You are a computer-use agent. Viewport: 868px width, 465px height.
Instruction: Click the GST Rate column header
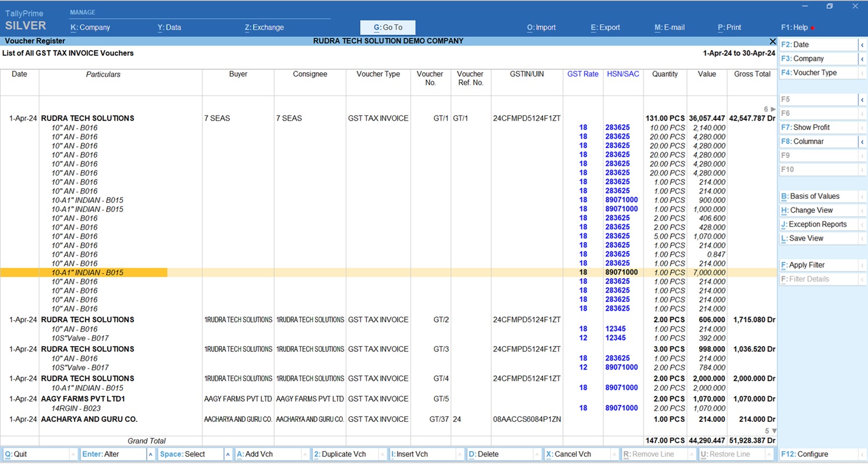pos(583,74)
